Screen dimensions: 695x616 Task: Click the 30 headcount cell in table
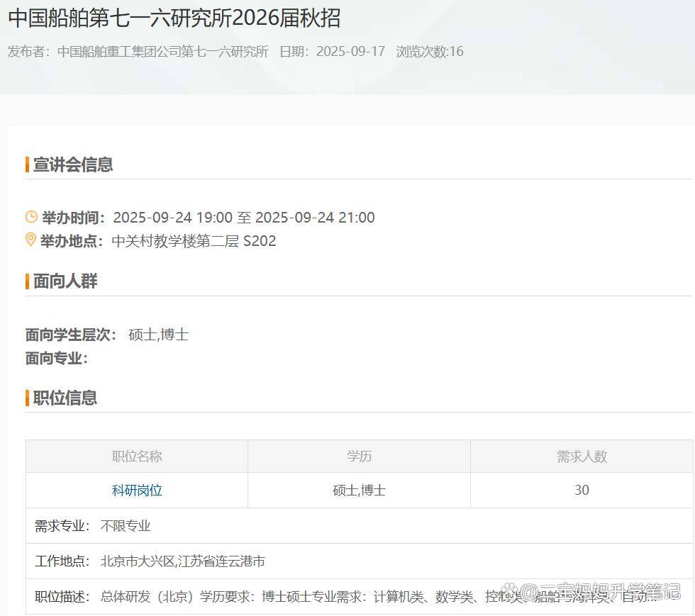coord(582,491)
